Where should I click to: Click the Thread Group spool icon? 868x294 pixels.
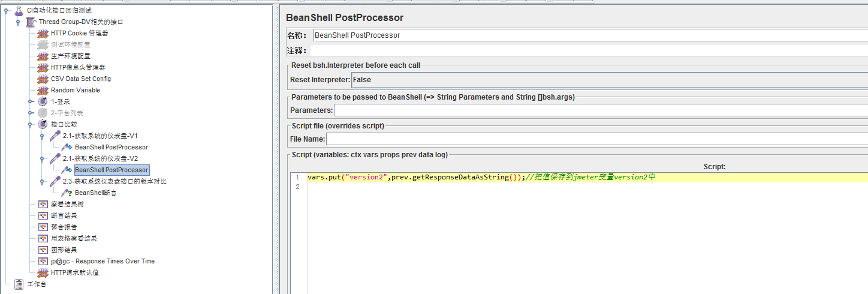click(x=31, y=22)
